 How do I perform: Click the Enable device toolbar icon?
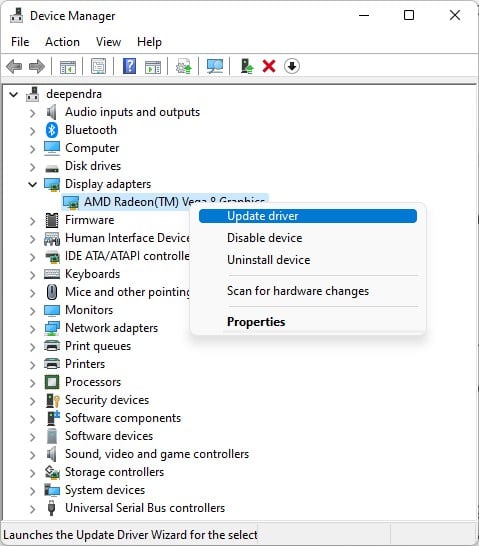point(247,66)
